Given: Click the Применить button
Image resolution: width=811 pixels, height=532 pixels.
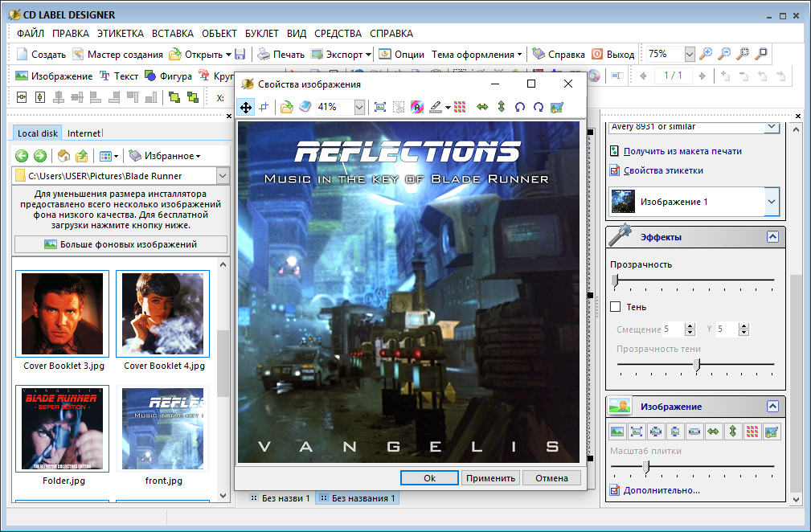Looking at the screenshot, I should tap(489, 478).
